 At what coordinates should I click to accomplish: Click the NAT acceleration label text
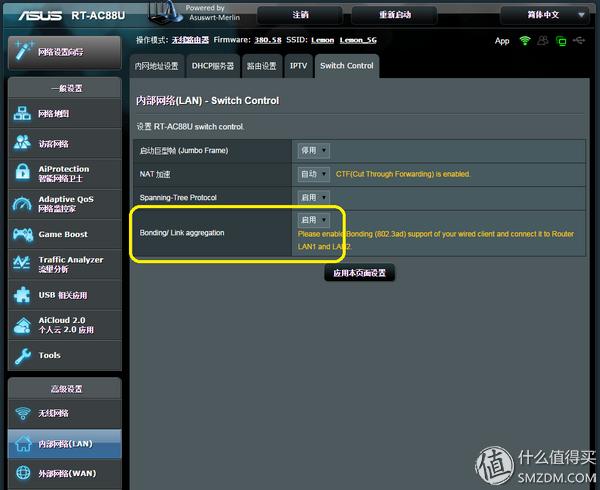(x=155, y=174)
